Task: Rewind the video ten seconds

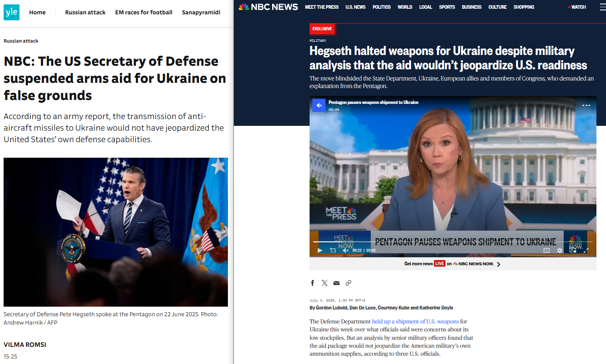Action: tap(333, 250)
